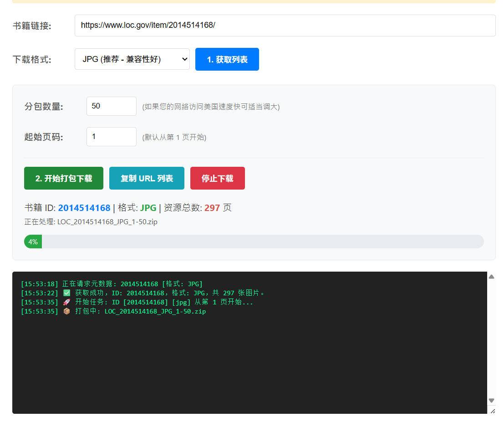Click the red 297 page count
The height and width of the screenshot is (422, 504).
(x=212, y=208)
